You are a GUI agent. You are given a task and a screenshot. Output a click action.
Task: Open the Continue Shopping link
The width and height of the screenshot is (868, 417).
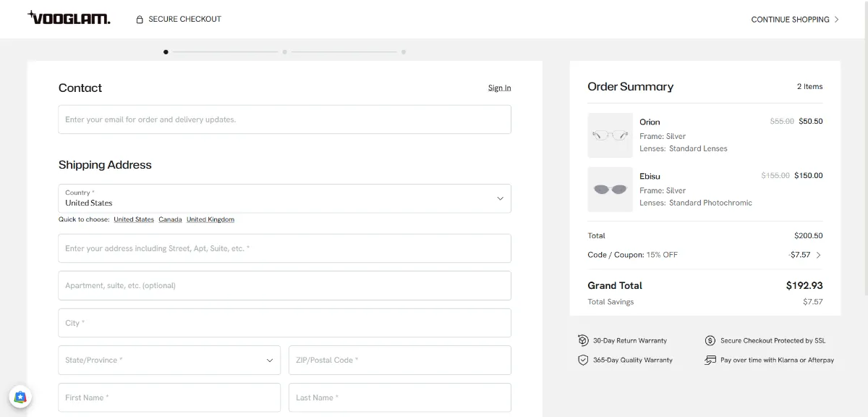point(795,20)
